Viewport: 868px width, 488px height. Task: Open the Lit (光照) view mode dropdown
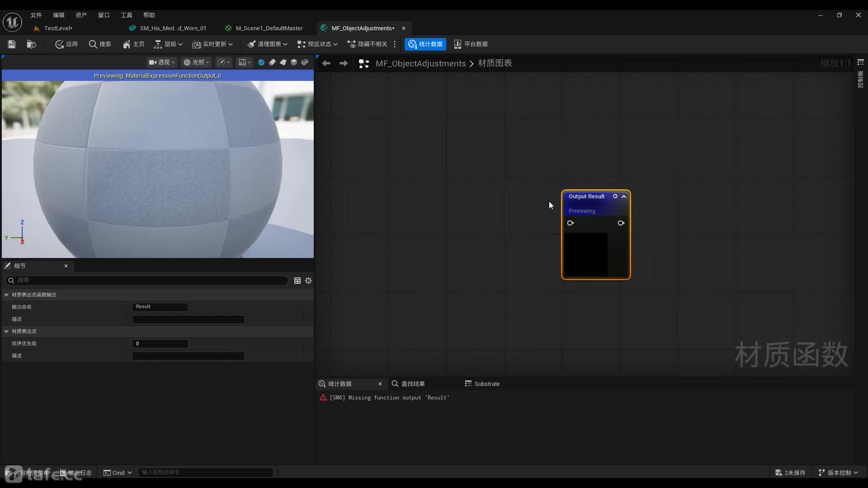click(196, 62)
